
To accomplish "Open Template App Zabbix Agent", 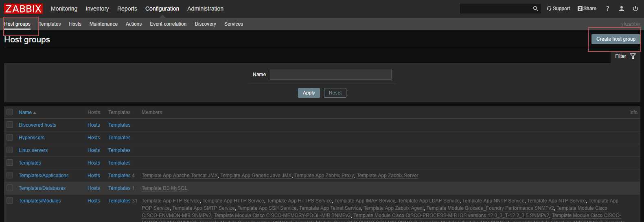I will click(x=394, y=208).
